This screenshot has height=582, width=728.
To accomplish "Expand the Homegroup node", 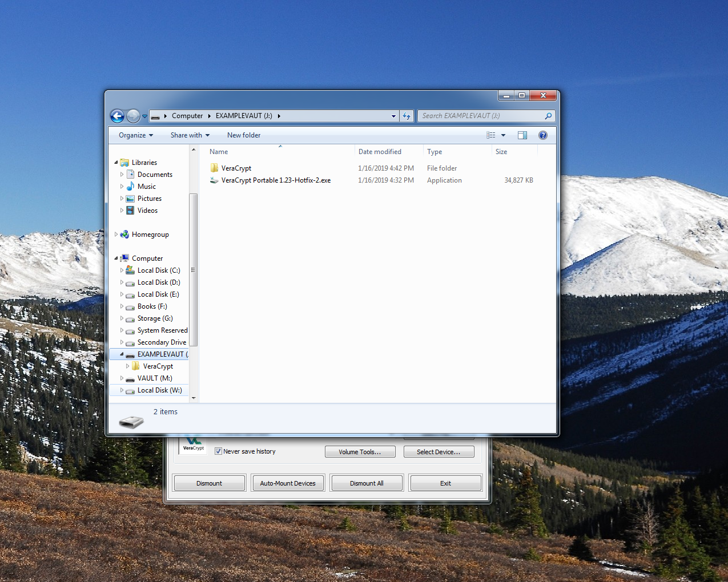I will pos(116,235).
